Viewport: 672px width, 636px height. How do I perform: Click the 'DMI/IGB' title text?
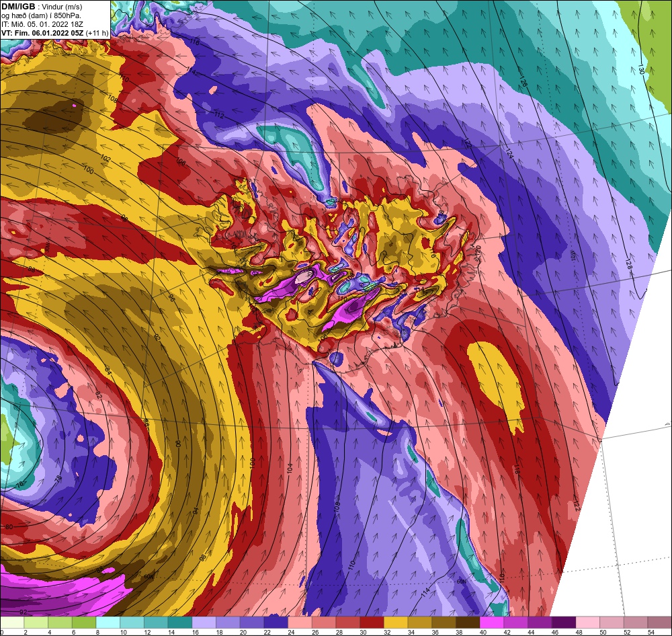click(18, 7)
